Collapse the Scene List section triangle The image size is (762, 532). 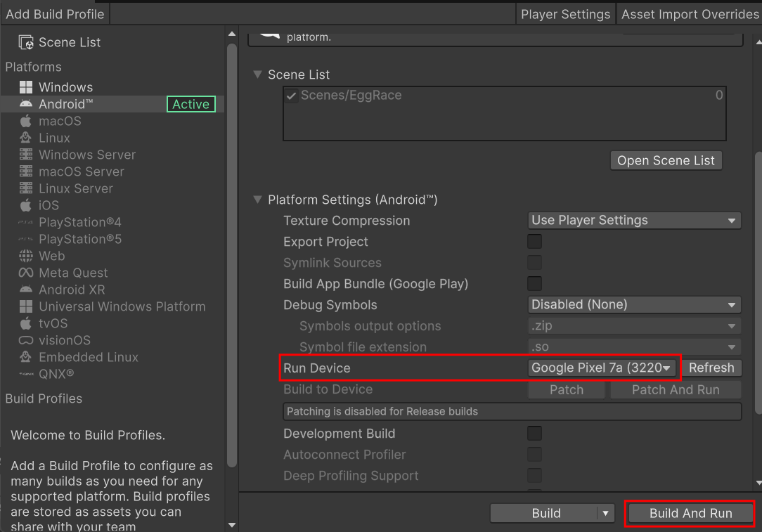tap(257, 74)
